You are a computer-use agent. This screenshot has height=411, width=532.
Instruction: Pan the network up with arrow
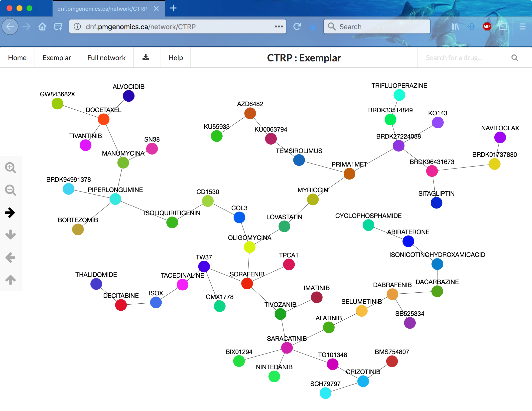10,279
